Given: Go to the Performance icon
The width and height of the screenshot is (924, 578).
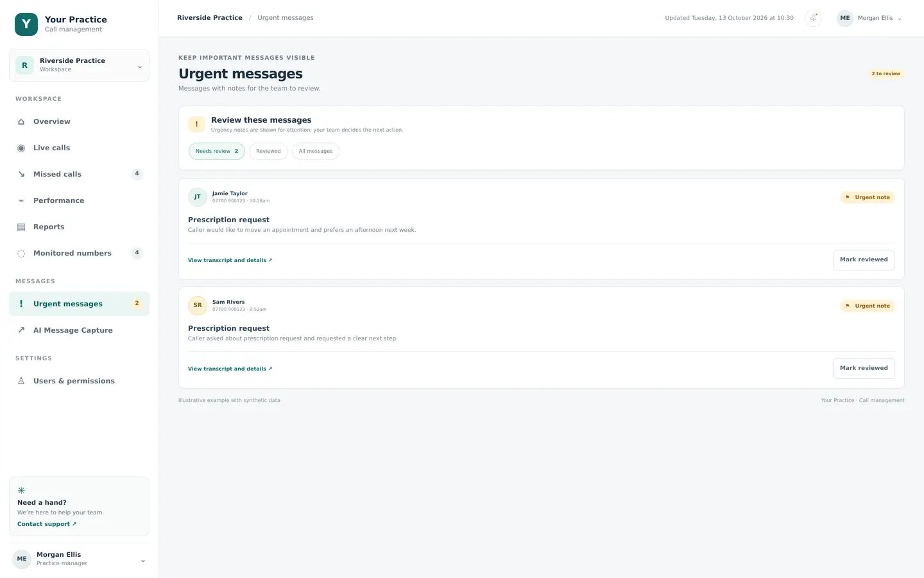Looking at the screenshot, I should click(21, 200).
